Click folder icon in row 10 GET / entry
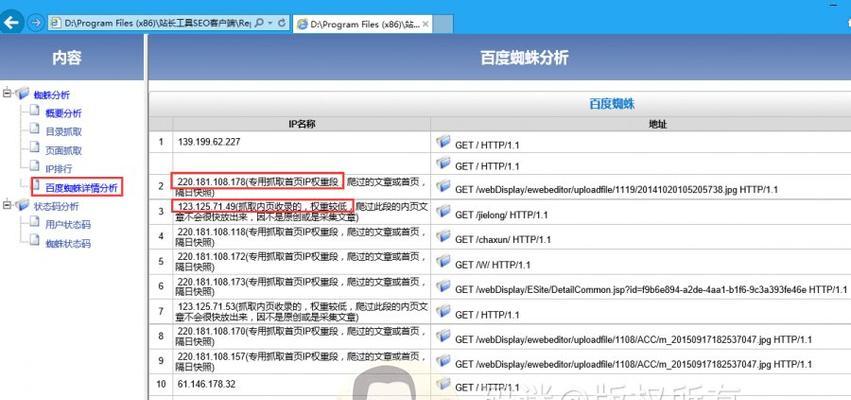 pos(443,384)
